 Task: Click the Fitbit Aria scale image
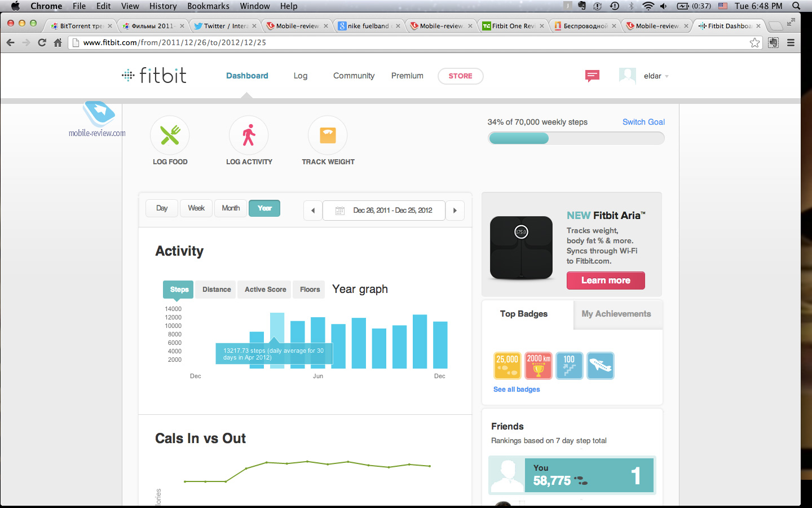(x=521, y=248)
